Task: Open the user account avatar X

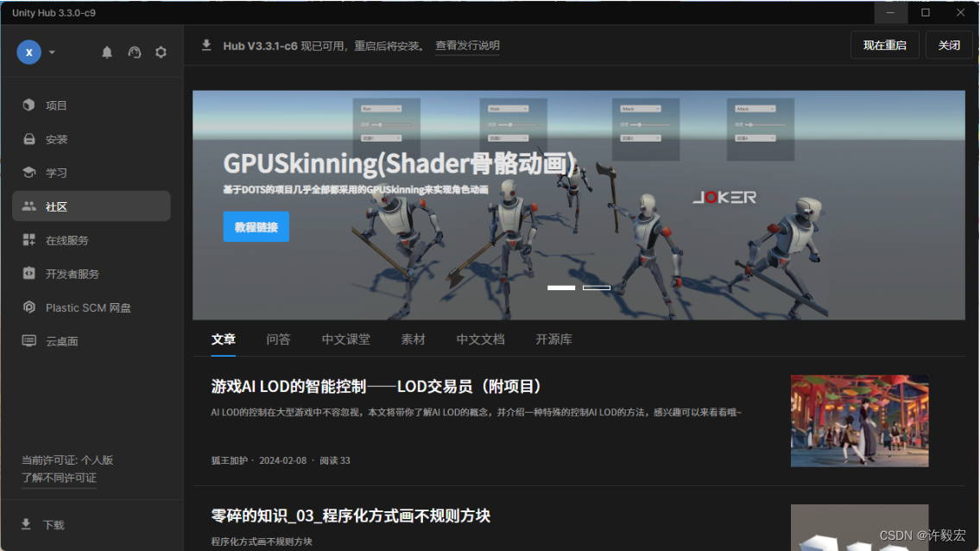Action: click(28, 53)
